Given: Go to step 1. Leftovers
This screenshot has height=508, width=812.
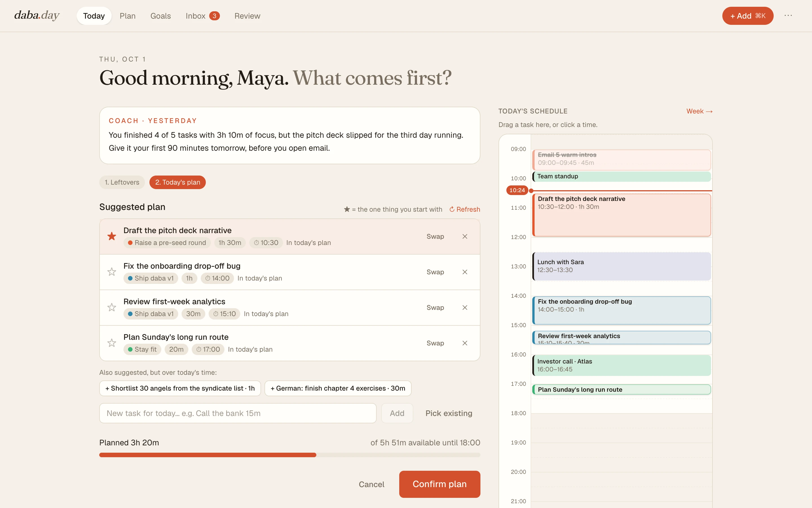Looking at the screenshot, I should (122, 182).
